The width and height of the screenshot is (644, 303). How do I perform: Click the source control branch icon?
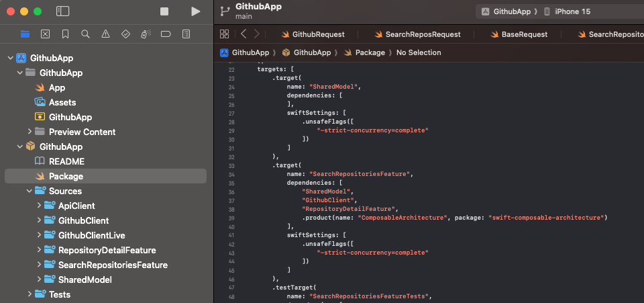click(x=225, y=11)
